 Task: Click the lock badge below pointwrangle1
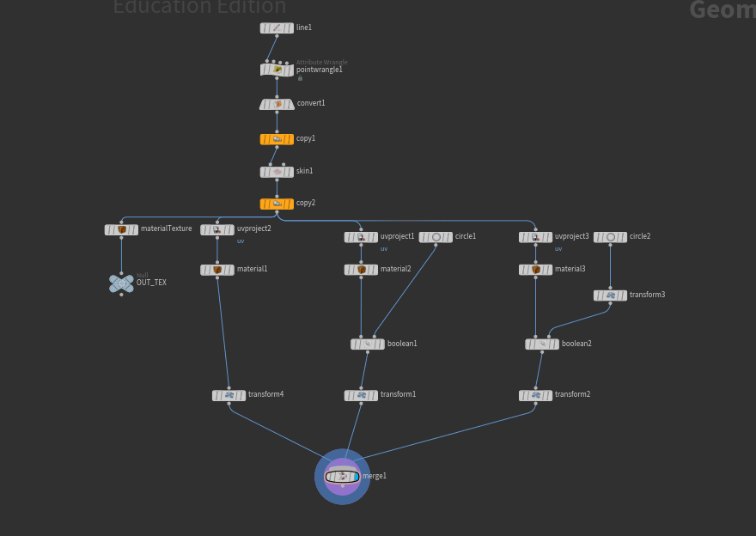click(x=300, y=78)
